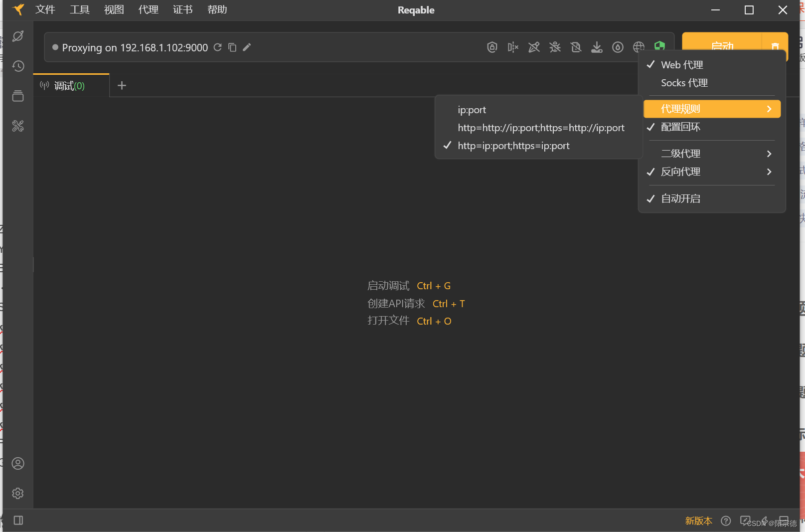Open the 证书 menu
805x532 pixels.
[x=183, y=9]
